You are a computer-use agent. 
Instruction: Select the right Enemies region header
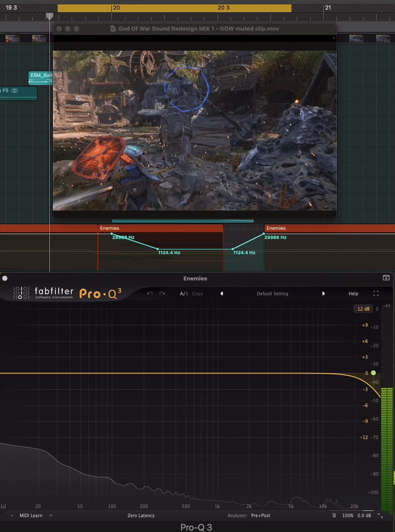pos(329,228)
